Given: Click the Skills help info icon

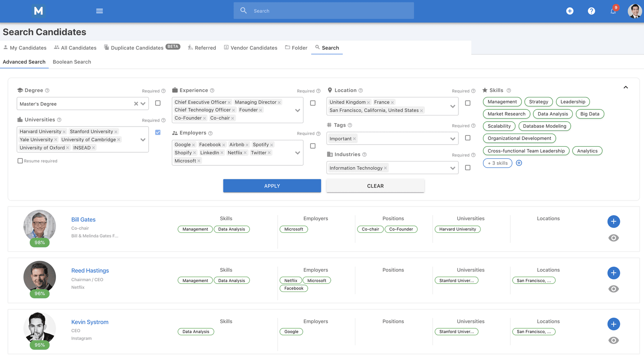Looking at the screenshot, I should 509,91.
